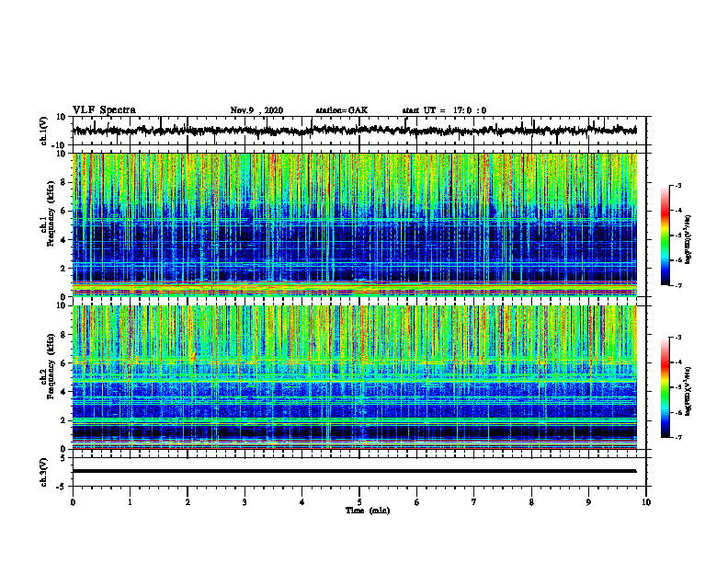Image resolution: width=728 pixels, height=563 pixels.
Task: Click the ch.3 flat voltage trace line
Action: [x=354, y=471]
